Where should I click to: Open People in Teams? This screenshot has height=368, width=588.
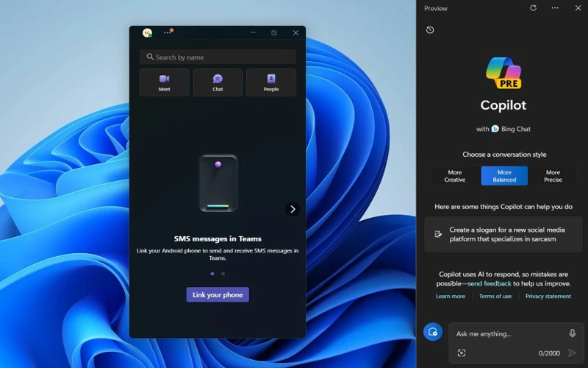point(271,82)
